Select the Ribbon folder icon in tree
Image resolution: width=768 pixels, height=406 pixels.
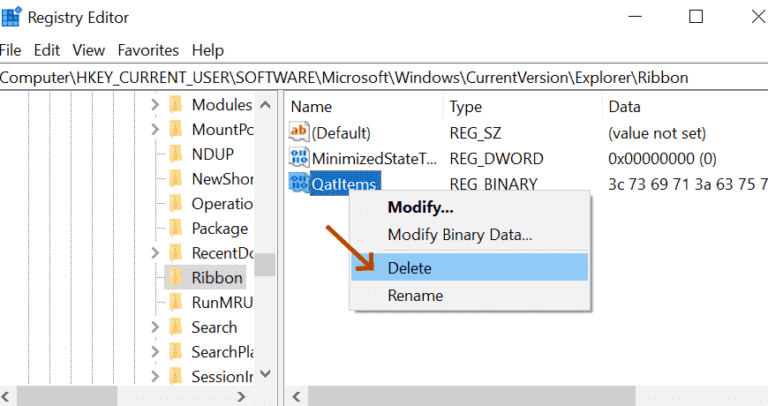(176, 277)
